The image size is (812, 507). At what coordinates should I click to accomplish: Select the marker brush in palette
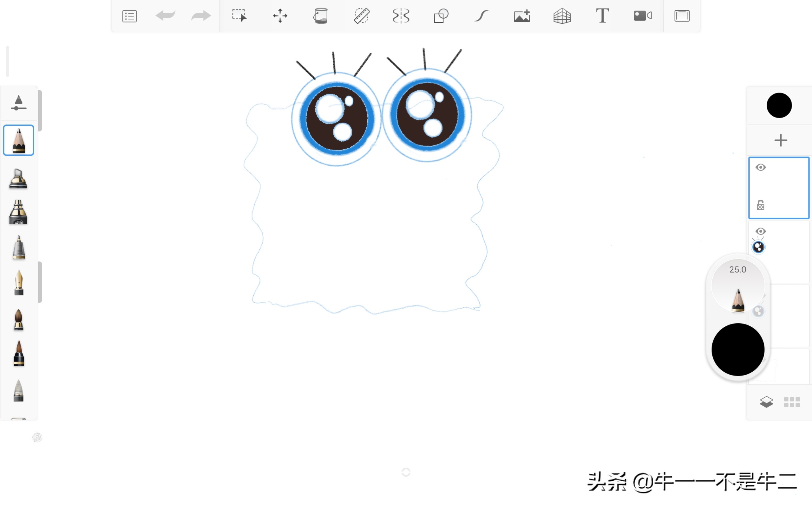coord(18,178)
